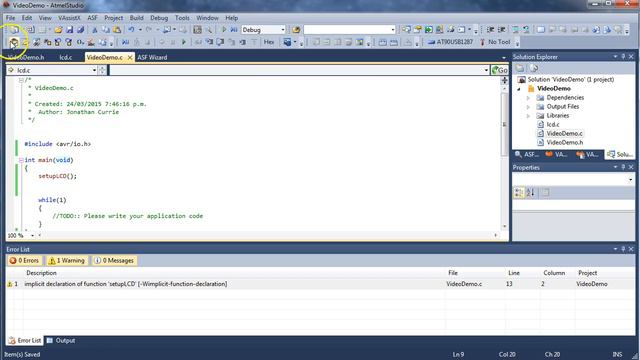Click the Go button in navigation bar
Screen dimensions: 640x360
pos(500,70)
